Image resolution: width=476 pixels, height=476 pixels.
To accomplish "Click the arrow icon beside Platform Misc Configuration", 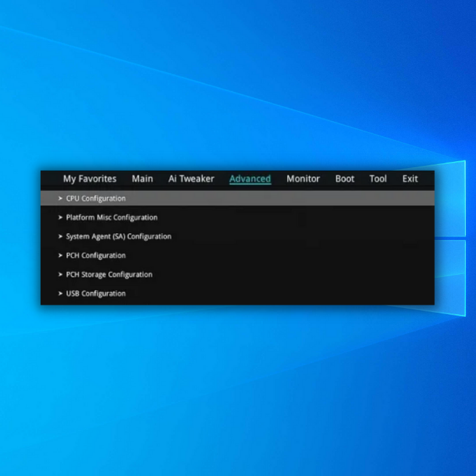I will coord(61,218).
